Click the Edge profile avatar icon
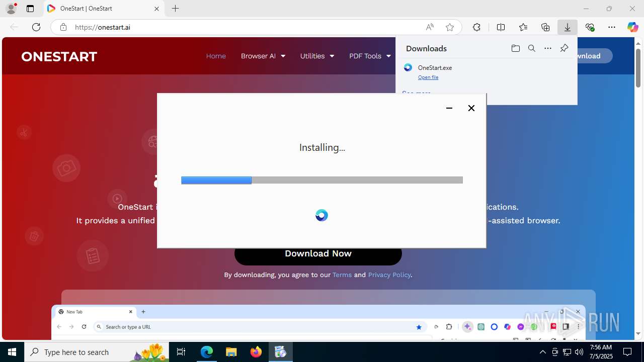This screenshot has width=644, height=362. tap(11, 9)
